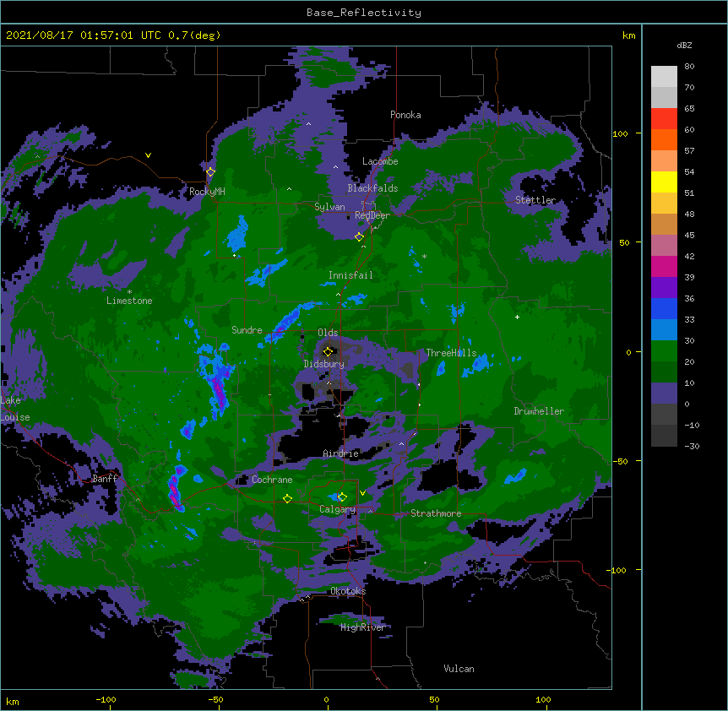
Task: Click the Sylvan label
Action: [329, 207]
